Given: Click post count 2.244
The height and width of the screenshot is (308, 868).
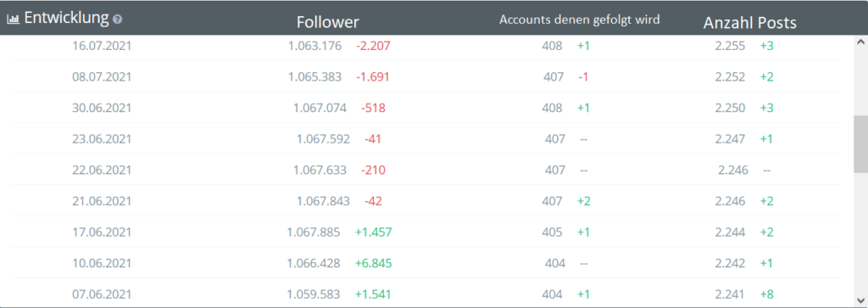Looking at the screenshot, I should (x=730, y=232).
